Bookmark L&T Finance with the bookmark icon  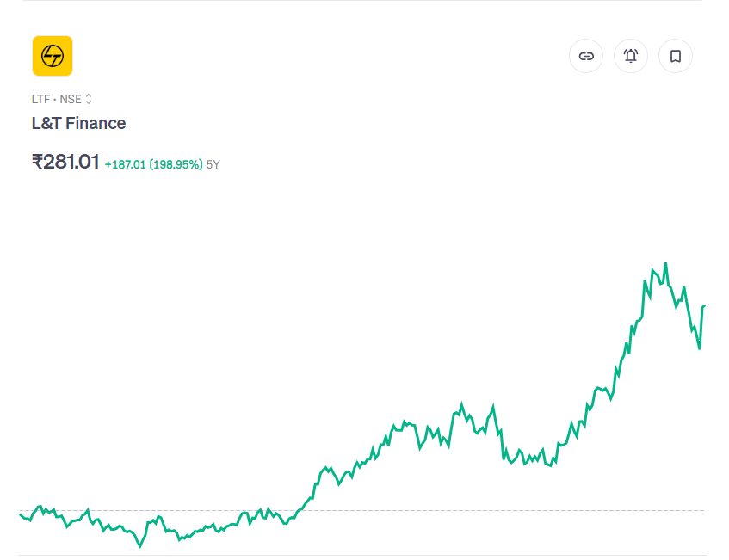point(676,56)
